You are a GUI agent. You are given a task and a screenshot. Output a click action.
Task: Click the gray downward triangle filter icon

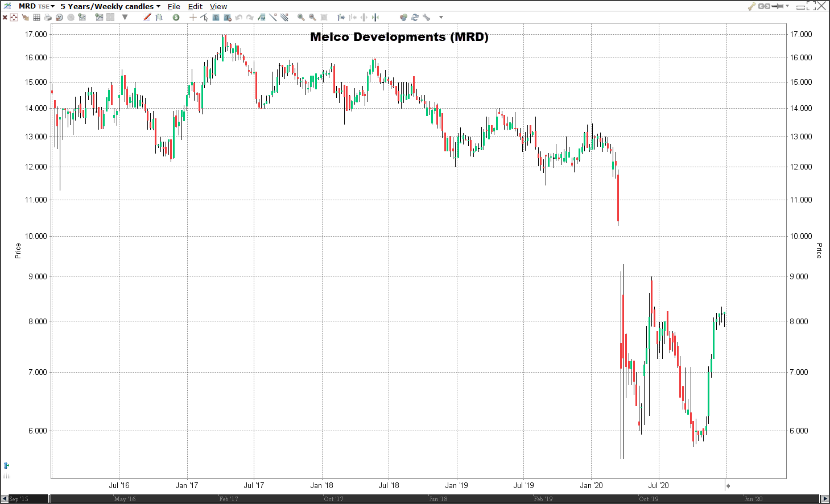(125, 17)
